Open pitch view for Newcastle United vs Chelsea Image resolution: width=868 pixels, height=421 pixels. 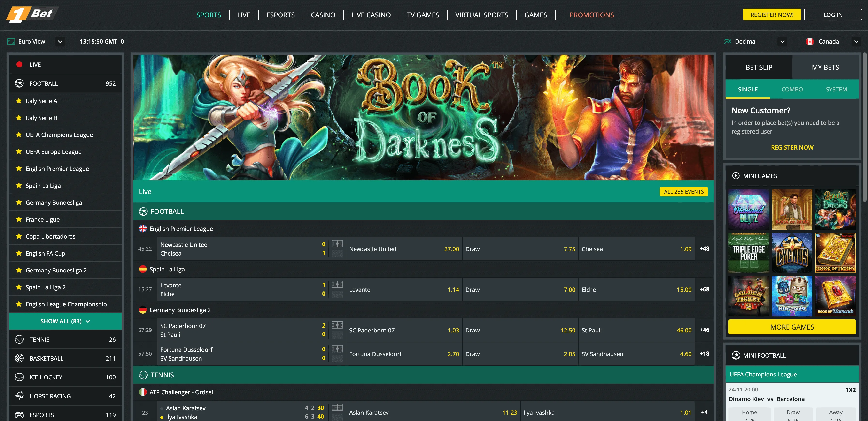(337, 244)
